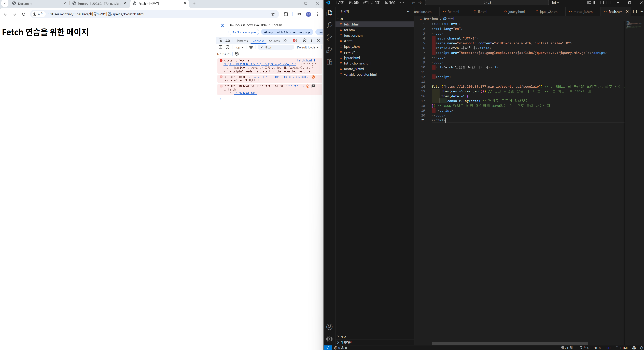Click the editor horizontal scrollbar

(x=510, y=343)
